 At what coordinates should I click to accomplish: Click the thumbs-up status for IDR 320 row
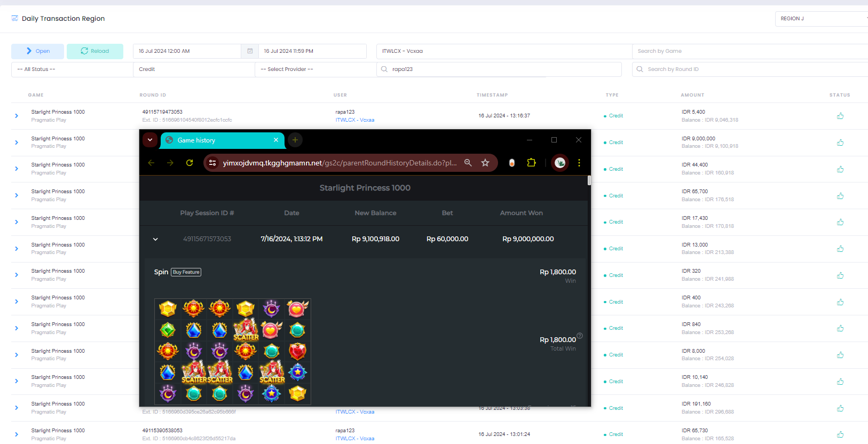[840, 275]
